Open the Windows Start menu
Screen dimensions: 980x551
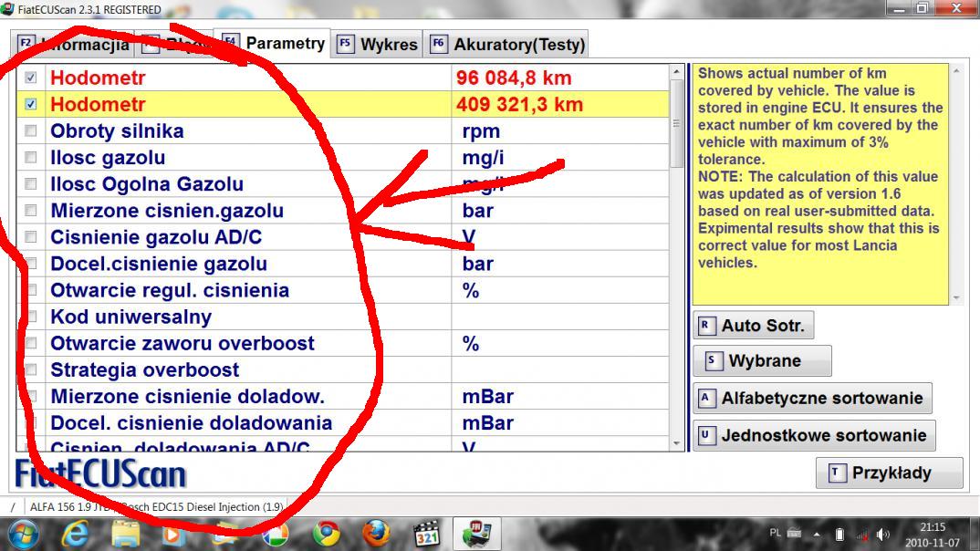pyautogui.click(x=23, y=534)
